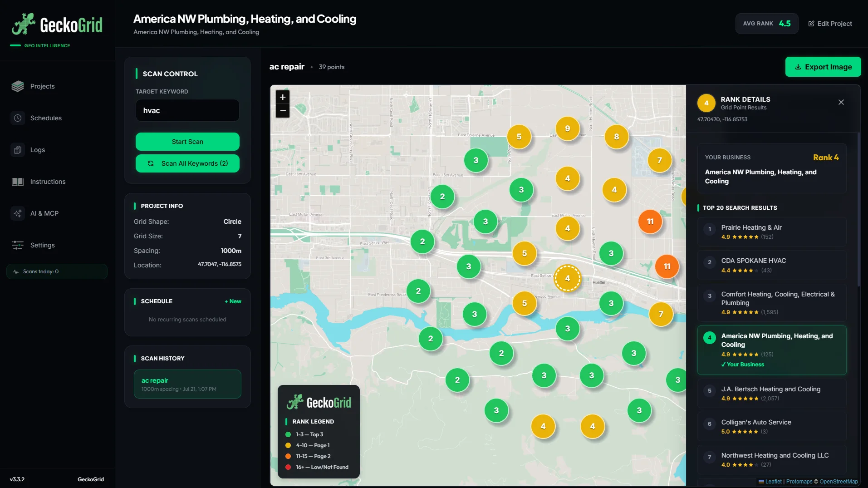Click the 1-3 Top 3 green legend entry
This screenshot has height=488, width=868.
[x=304, y=434]
